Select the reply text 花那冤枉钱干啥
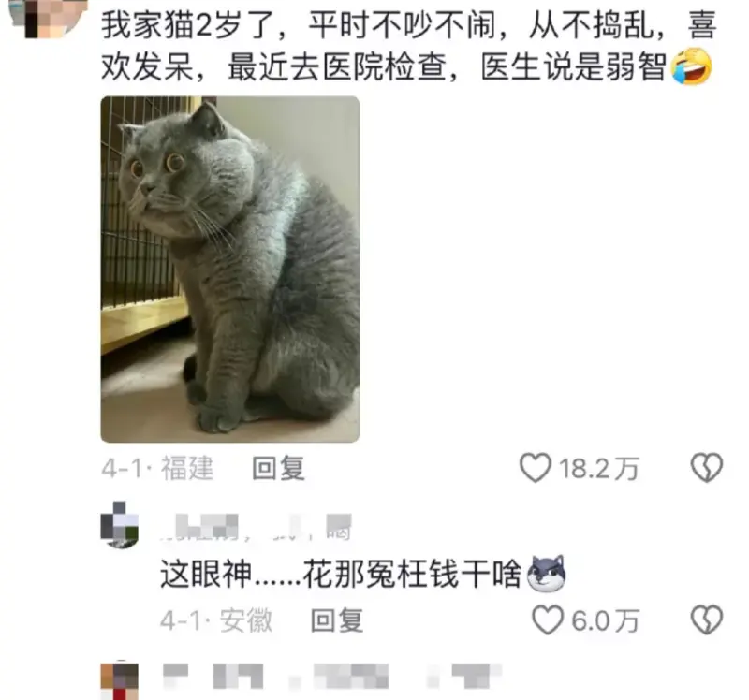Screen dimensions: 749x700 pyautogui.click(x=412, y=574)
